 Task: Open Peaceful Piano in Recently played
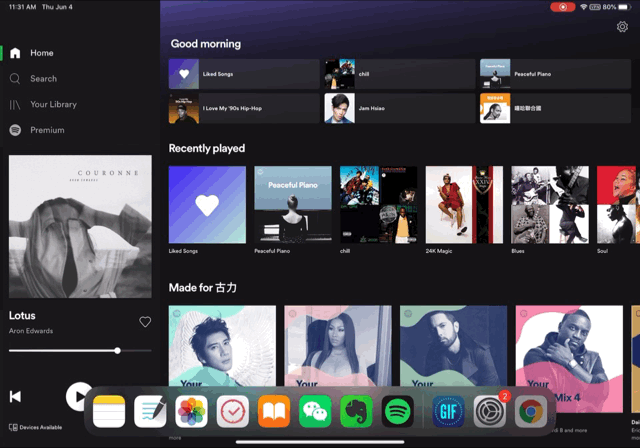293,205
